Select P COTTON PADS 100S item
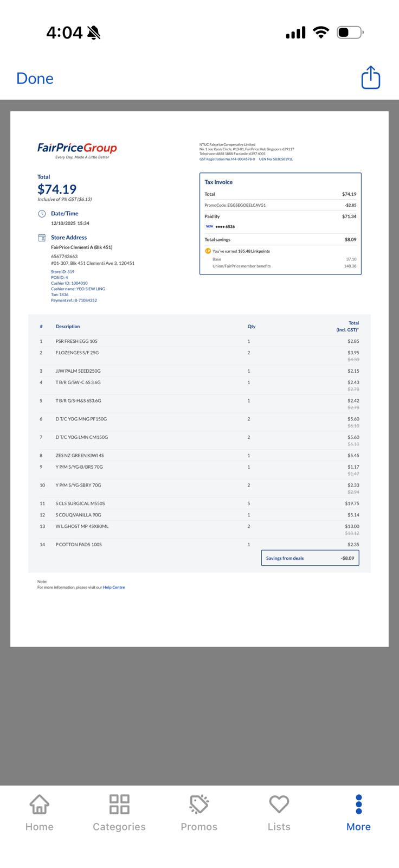The height and width of the screenshot is (868, 399). click(79, 544)
